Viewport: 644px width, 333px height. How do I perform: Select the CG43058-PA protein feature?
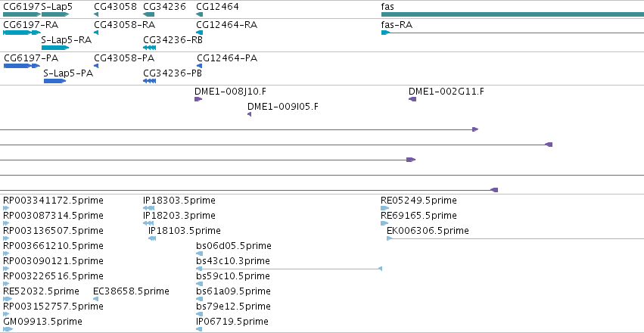pos(96,66)
